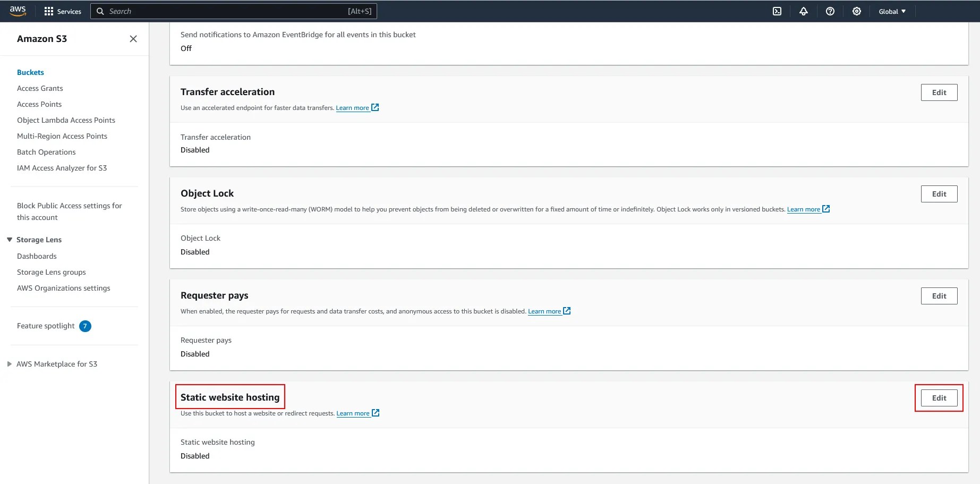Open the help question mark menu
The height and width of the screenshot is (484, 980).
(x=830, y=11)
